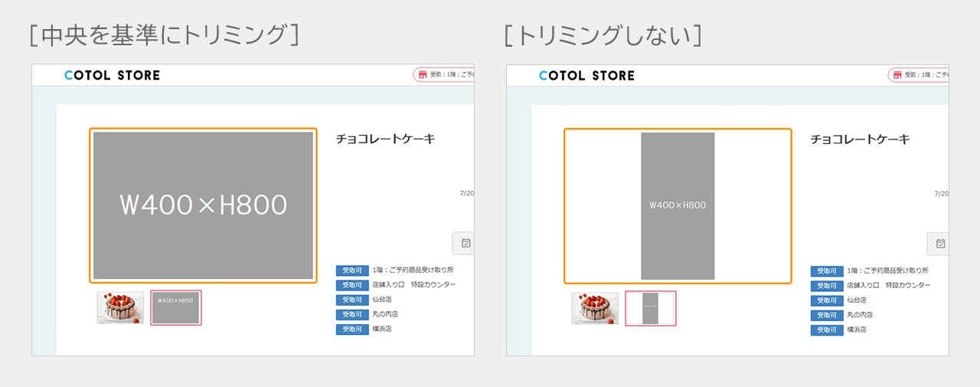
Task: Click the チョコレートケーキ title in the right screenshot
Action: point(861,139)
